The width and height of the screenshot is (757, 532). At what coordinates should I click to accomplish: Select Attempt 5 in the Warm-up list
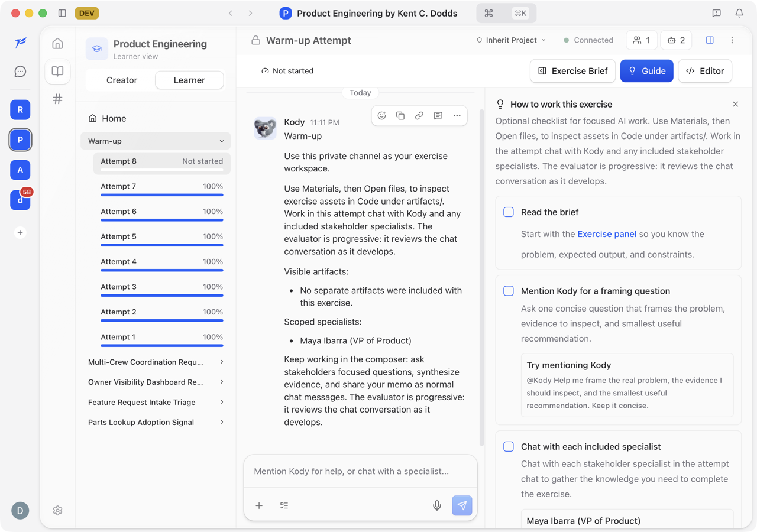161,238
